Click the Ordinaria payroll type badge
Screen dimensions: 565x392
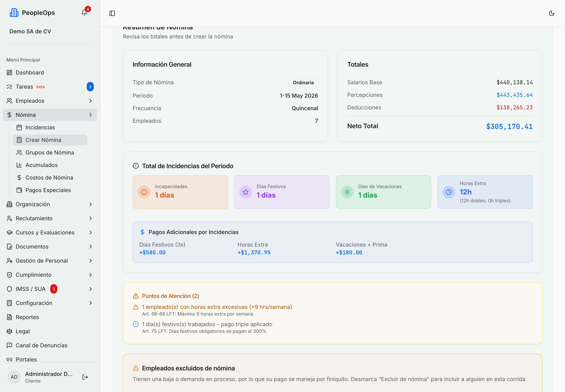tap(303, 83)
